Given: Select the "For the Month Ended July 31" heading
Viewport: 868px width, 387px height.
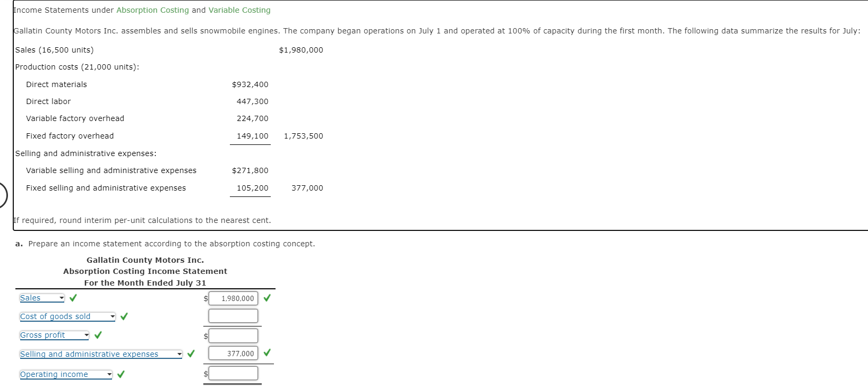Looking at the screenshot, I should (145, 283).
